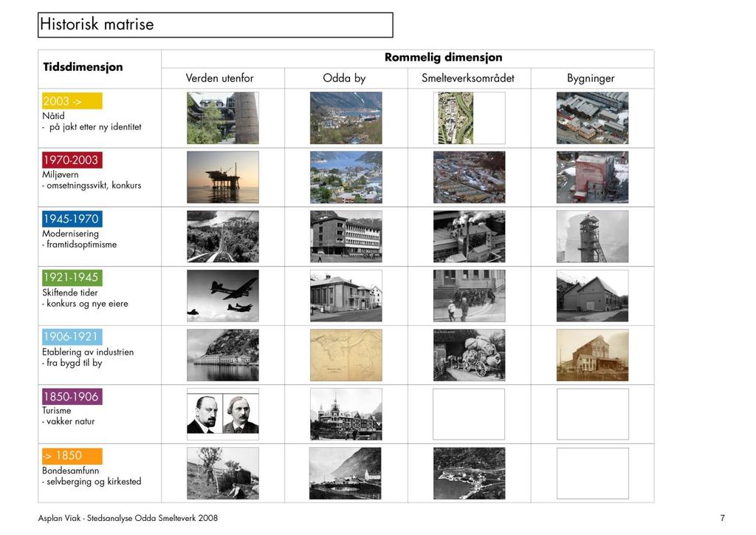Image resolution: width=756 pixels, height=535 pixels.
Task: Open the oil platform sunset photo
Action: [223, 177]
